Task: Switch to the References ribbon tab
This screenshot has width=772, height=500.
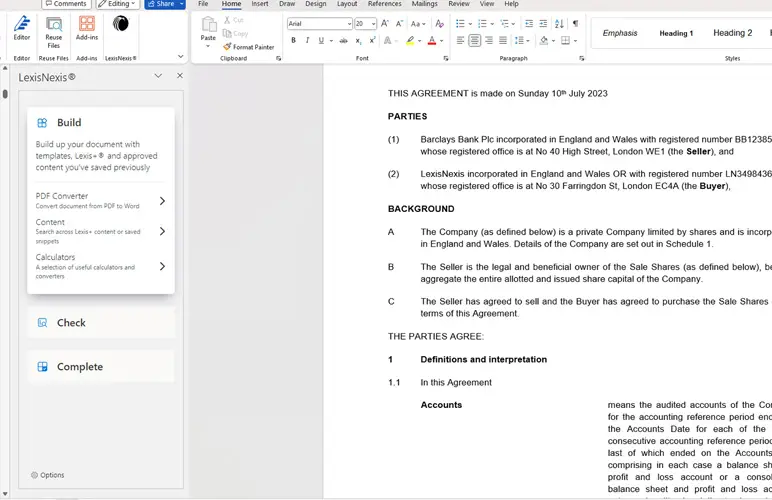Action: click(x=385, y=4)
